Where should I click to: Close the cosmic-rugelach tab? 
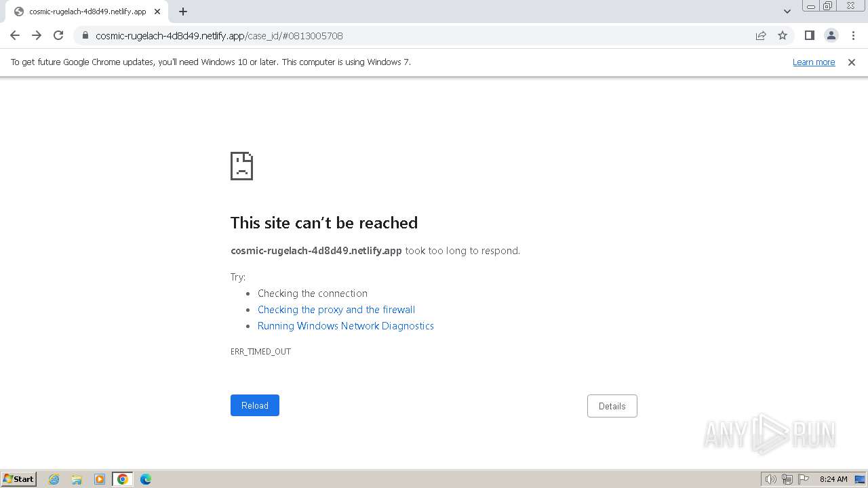point(157,12)
